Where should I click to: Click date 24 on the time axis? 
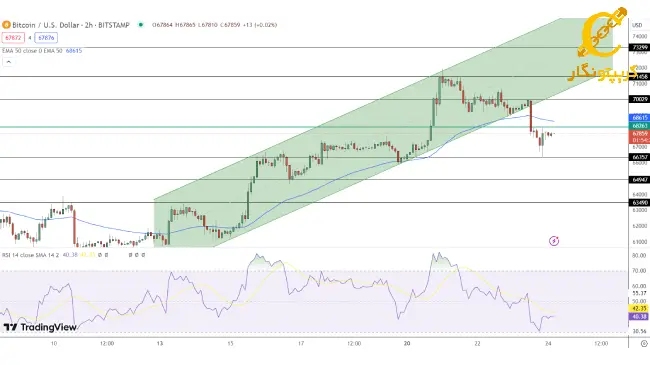pyautogui.click(x=548, y=343)
